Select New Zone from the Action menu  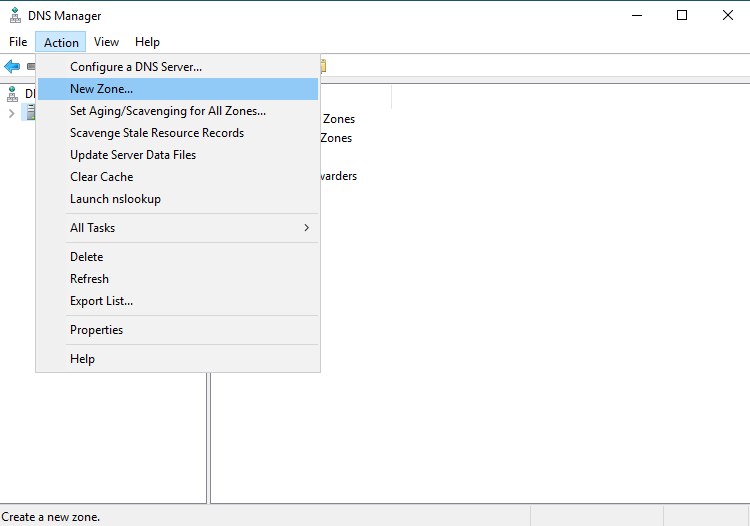coord(101,89)
